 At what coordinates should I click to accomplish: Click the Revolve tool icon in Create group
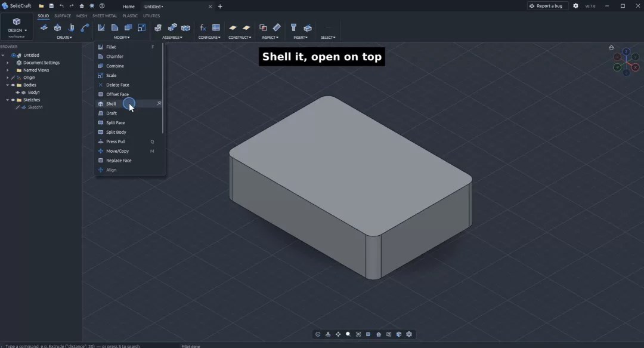tap(71, 27)
